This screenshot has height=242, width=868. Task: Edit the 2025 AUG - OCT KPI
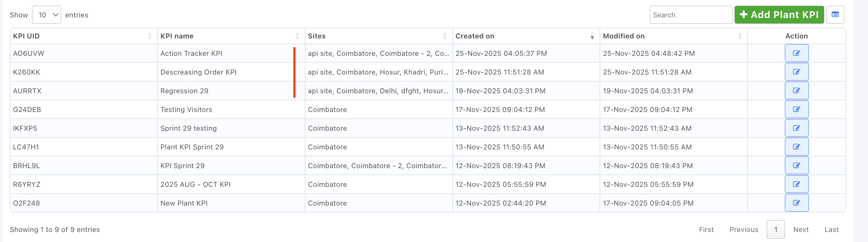(x=796, y=184)
